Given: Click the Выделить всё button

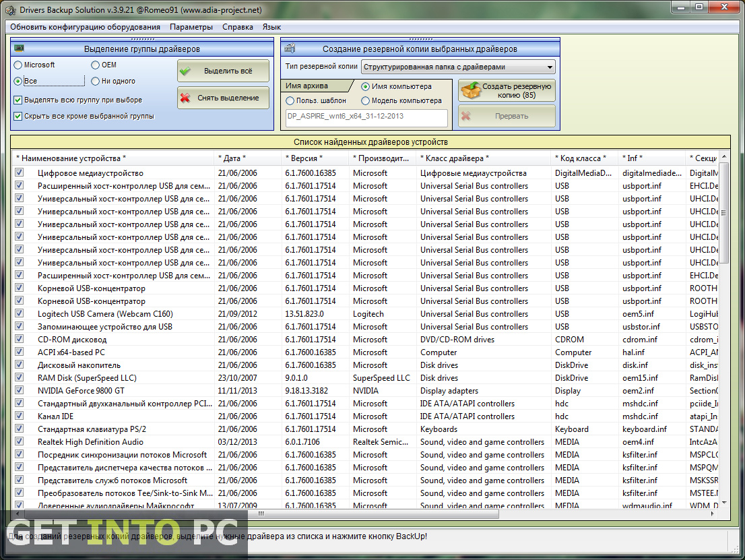Looking at the screenshot, I should 224,71.
